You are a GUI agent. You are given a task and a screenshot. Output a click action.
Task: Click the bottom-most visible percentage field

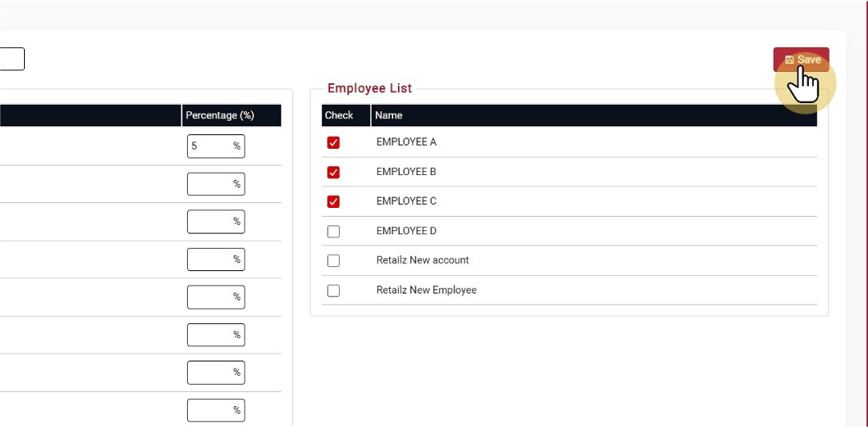pos(210,410)
